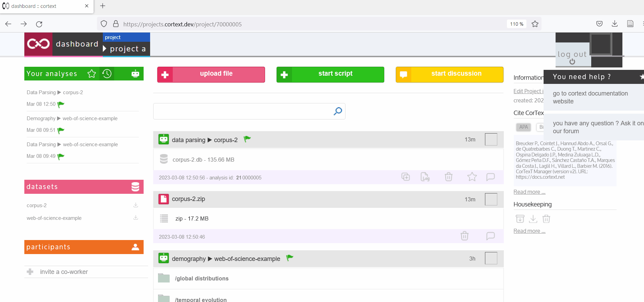This screenshot has height=302, width=644.
Task: Click the robot icon in Your analyses header
Action: click(135, 74)
